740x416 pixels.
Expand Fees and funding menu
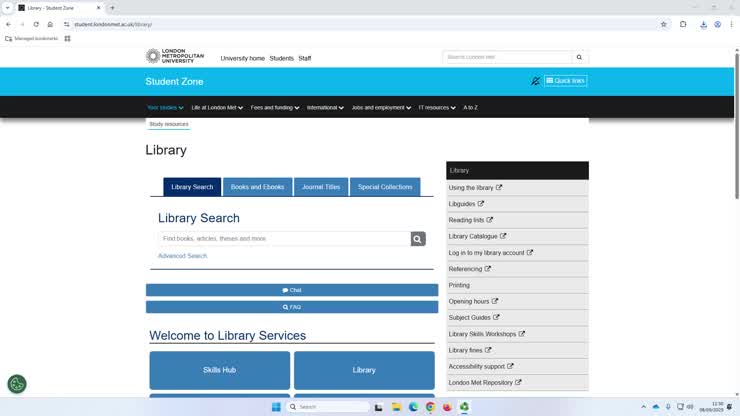275,108
